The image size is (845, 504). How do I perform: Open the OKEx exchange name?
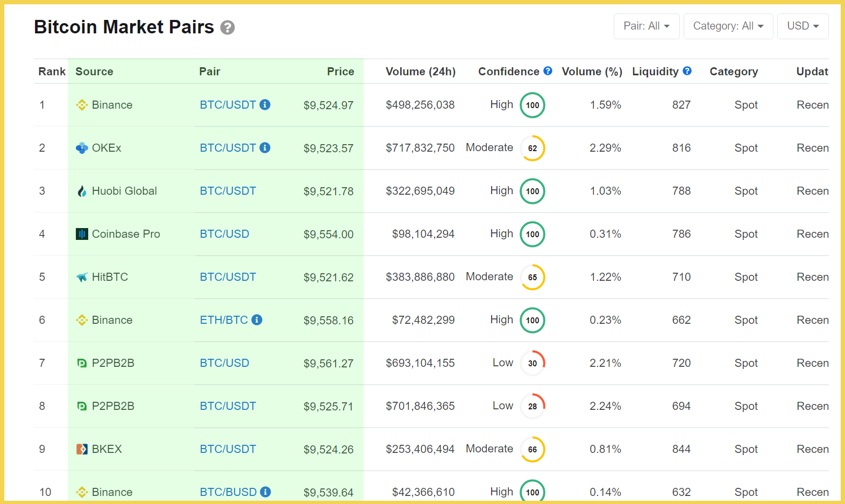coord(106,148)
